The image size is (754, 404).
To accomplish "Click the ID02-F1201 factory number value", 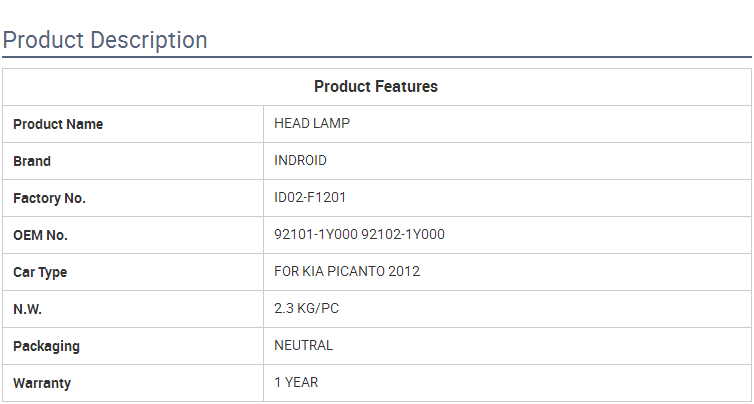I will tap(310, 198).
